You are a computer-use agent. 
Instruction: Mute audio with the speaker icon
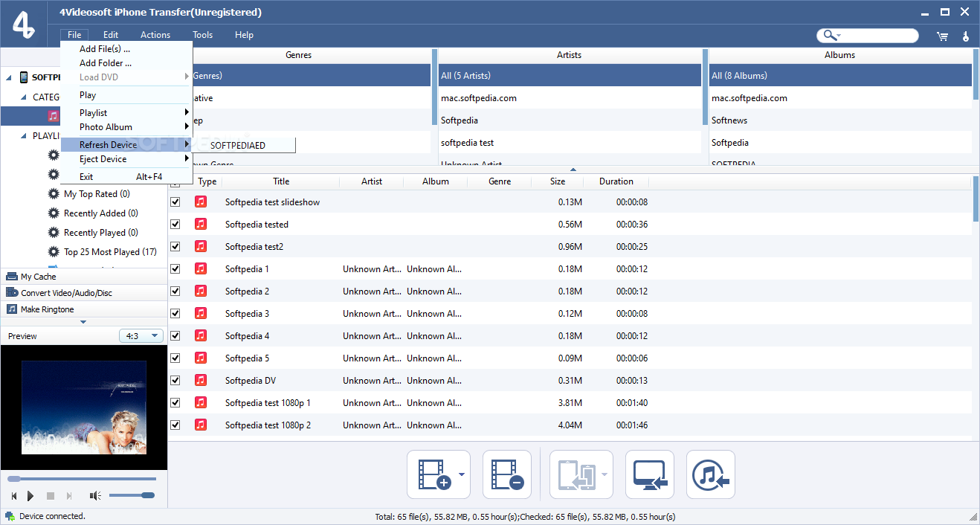point(95,496)
